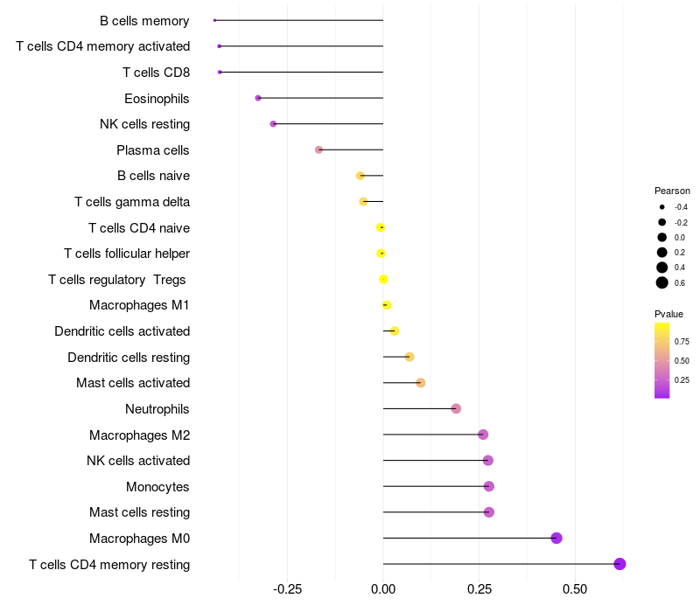
Task: Click the Mast cells activated orange dot
Action: [421, 383]
